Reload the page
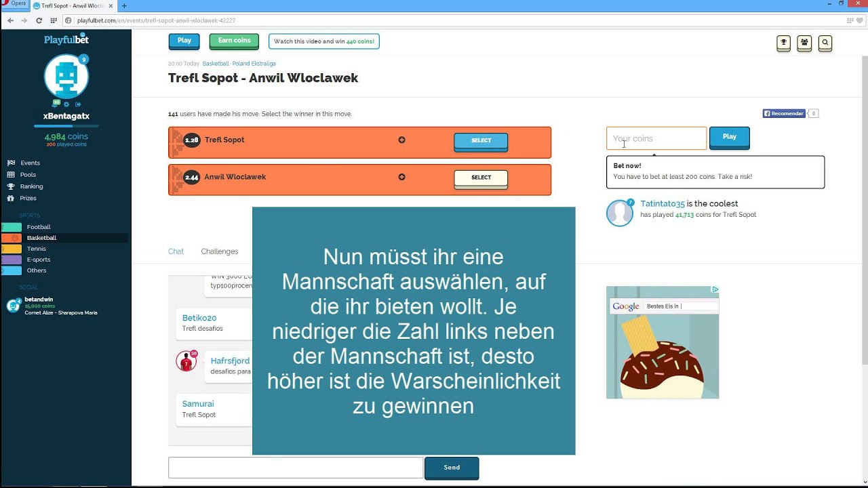 pyautogui.click(x=38, y=20)
